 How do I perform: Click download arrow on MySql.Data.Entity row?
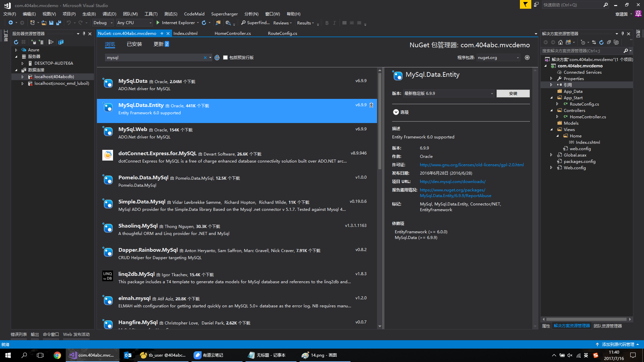(371, 105)
